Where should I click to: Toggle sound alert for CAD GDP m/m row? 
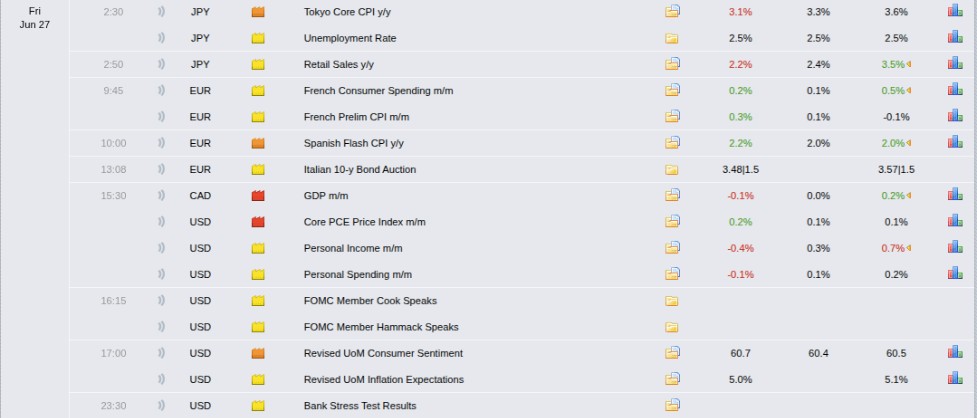161,195
